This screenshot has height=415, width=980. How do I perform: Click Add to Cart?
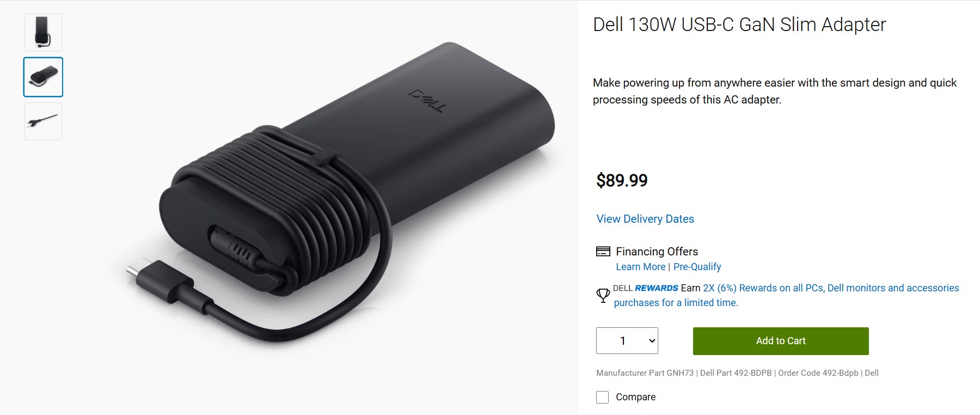pyautogui.click(x=780, y=340)
